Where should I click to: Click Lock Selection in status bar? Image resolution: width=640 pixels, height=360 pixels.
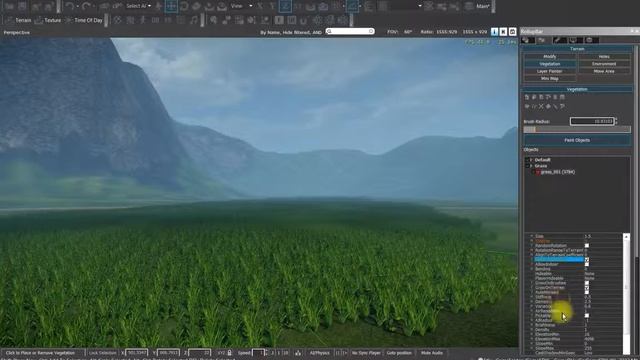coord(102,353)
